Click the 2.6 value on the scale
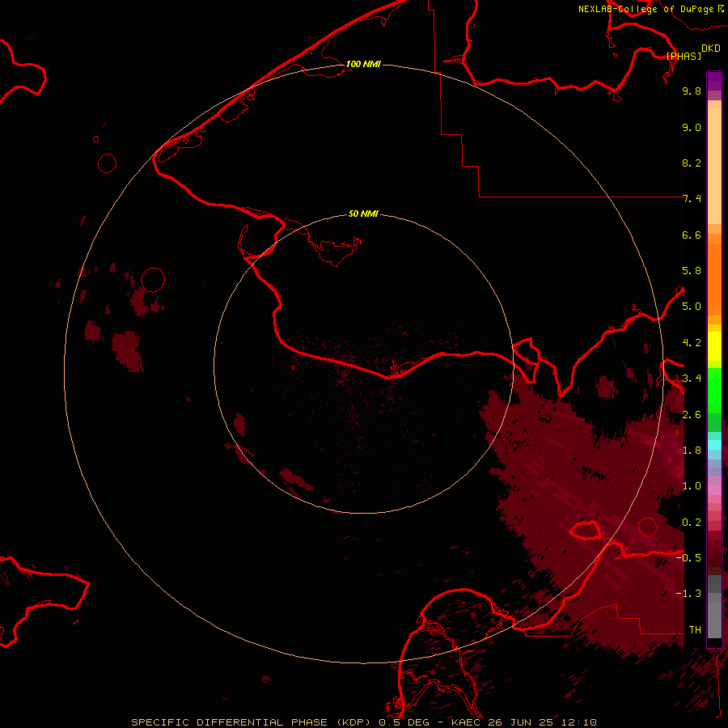Viewport: 728px width, 728px height. coord(692,415)
